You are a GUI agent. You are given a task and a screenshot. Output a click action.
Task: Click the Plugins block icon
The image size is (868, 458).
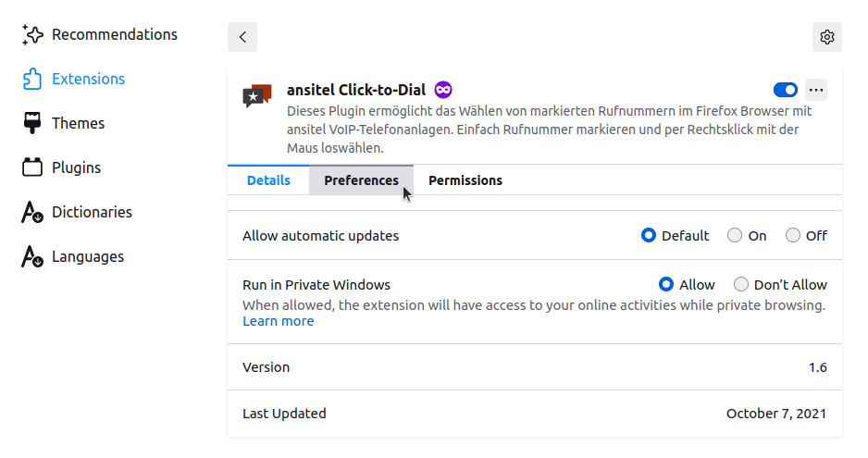[32, 168]
